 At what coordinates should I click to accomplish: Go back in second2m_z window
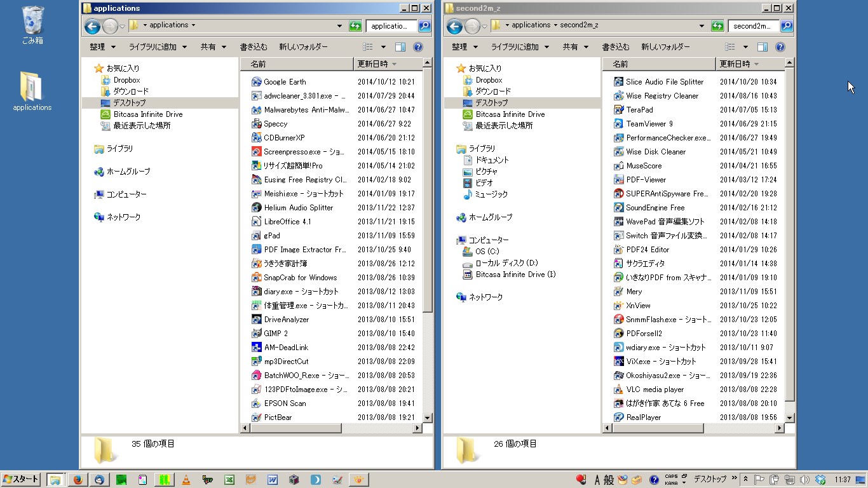point(455,26)
